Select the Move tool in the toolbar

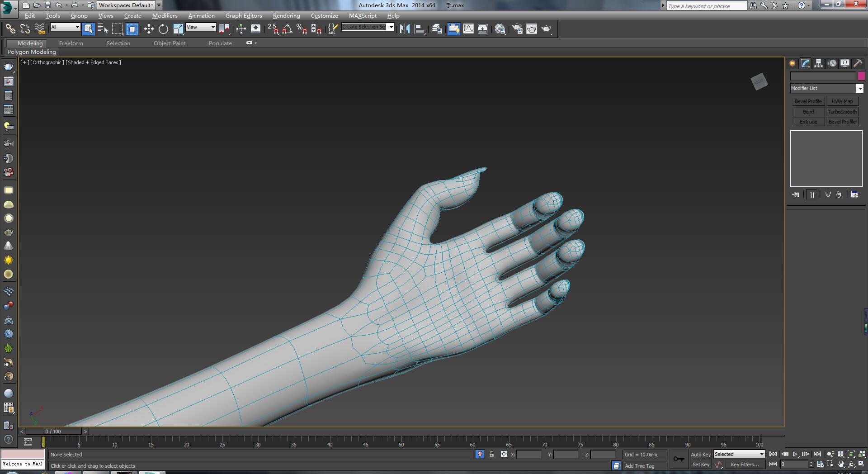point(149,29)
